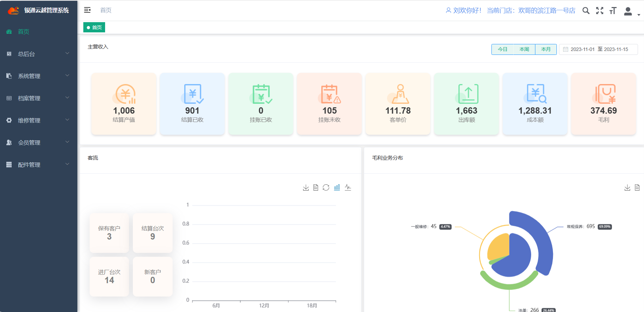This screenshot has width=644, height=312.
Task: Click the 系统管理 menu icon
Action: pos(9,76)
